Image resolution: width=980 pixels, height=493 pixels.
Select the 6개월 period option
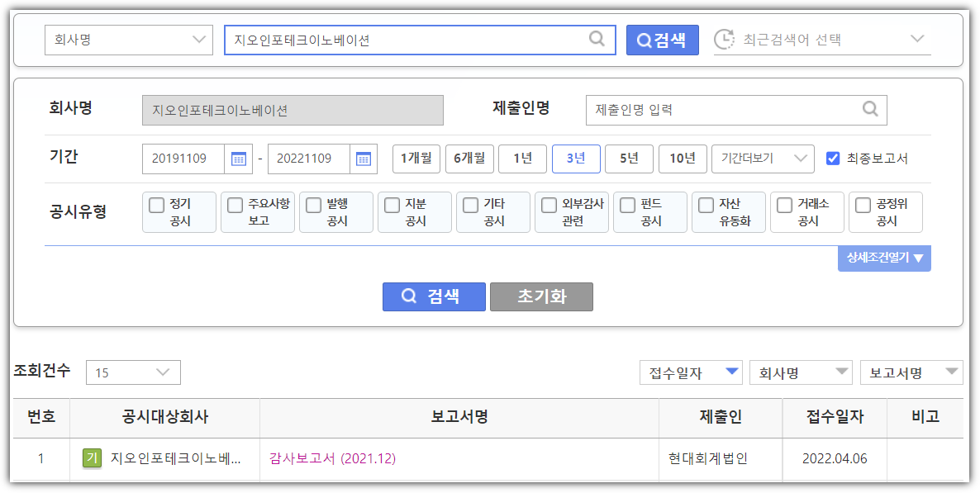[x=469, y=159]
